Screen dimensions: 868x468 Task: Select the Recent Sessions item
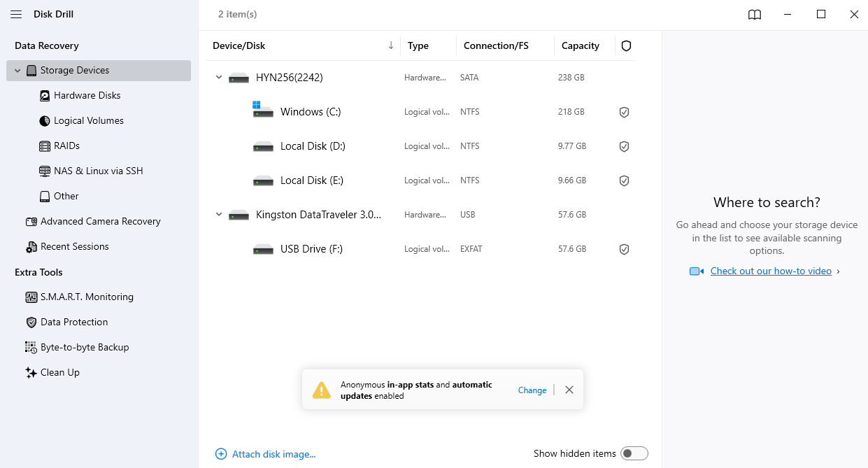click(74, 246)
